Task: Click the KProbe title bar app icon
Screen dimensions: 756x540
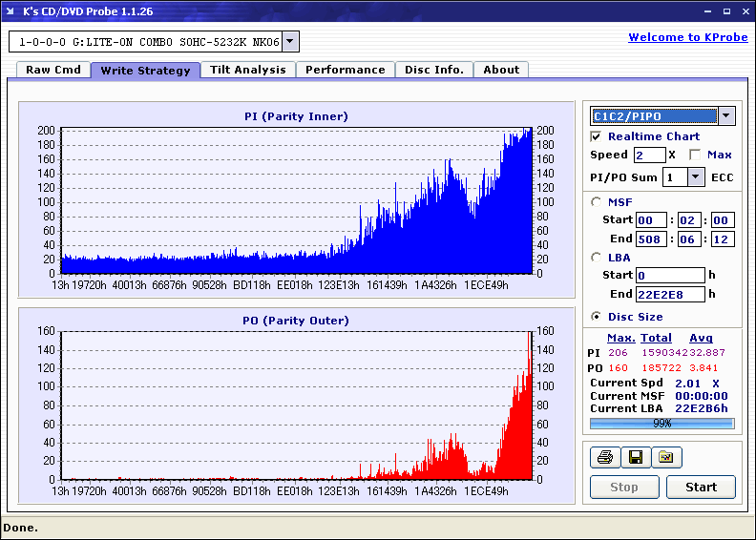Action: point(10,11)
